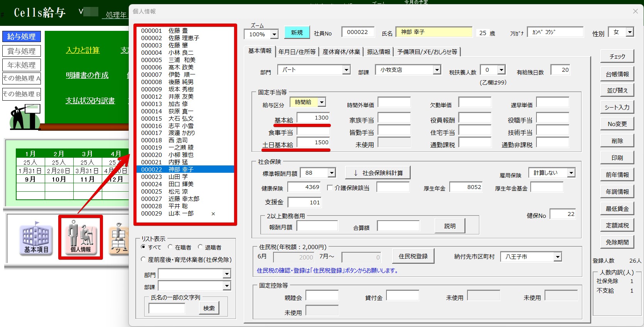Open the 給与処理 menu in Cells給与
This screenshot has height=327, width=644.
click(22, 37)
